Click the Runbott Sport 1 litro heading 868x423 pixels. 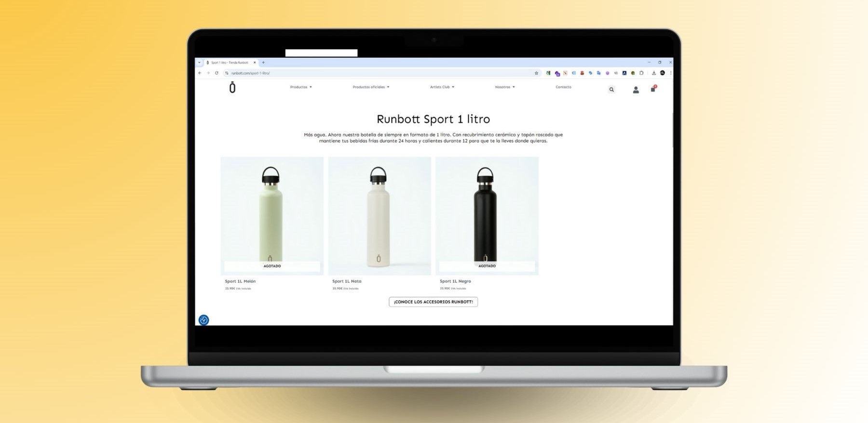[x=433, y=119]
